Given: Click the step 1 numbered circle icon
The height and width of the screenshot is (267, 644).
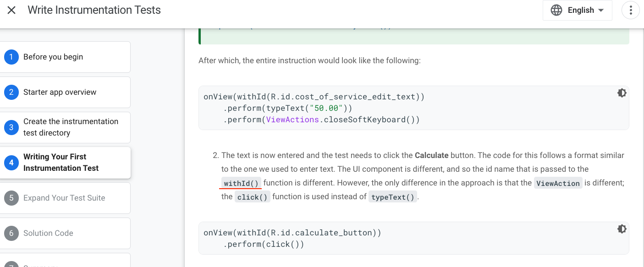Looking at the screenshot, I should pos(11,57).
